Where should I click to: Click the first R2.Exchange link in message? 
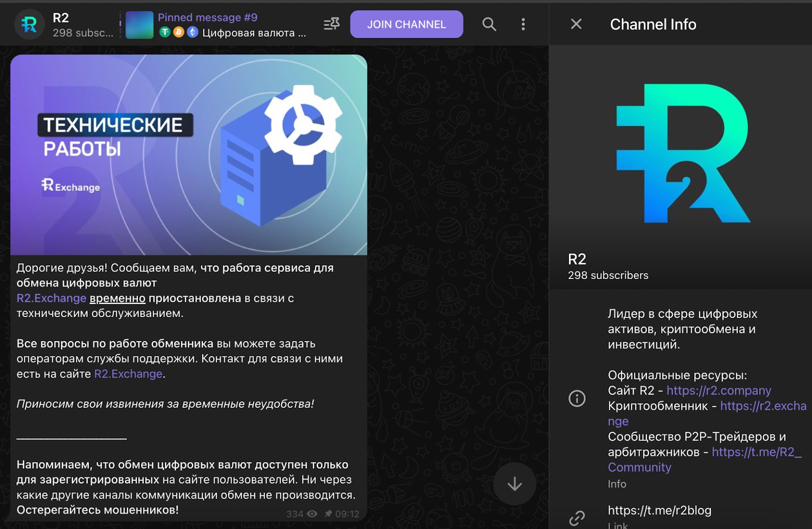click(51, 298)
